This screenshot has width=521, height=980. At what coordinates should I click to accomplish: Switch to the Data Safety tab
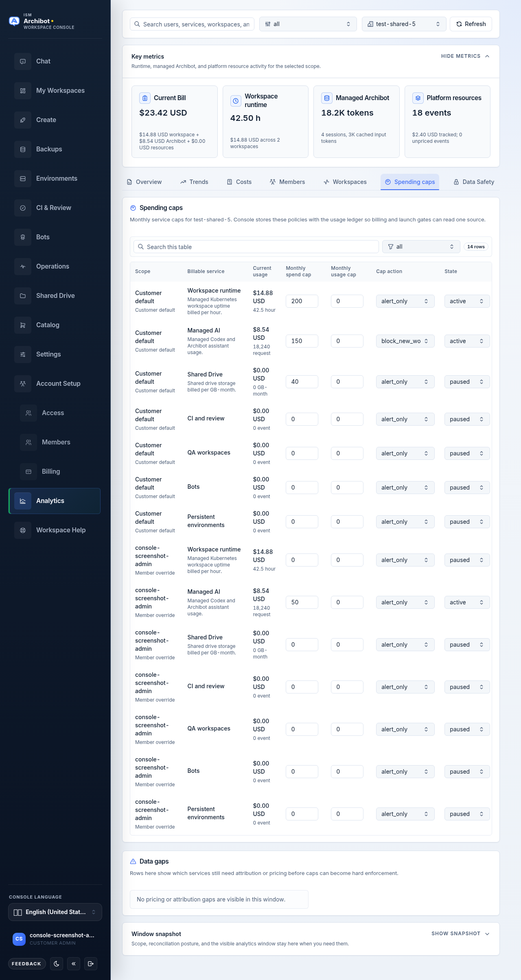pos(474,182)
